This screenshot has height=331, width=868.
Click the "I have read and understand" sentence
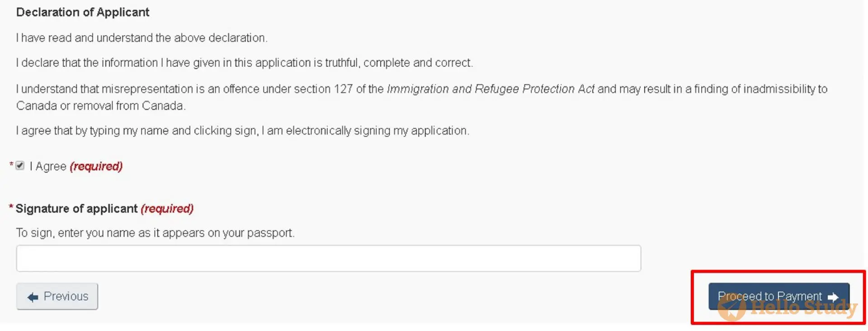point(142,38)
